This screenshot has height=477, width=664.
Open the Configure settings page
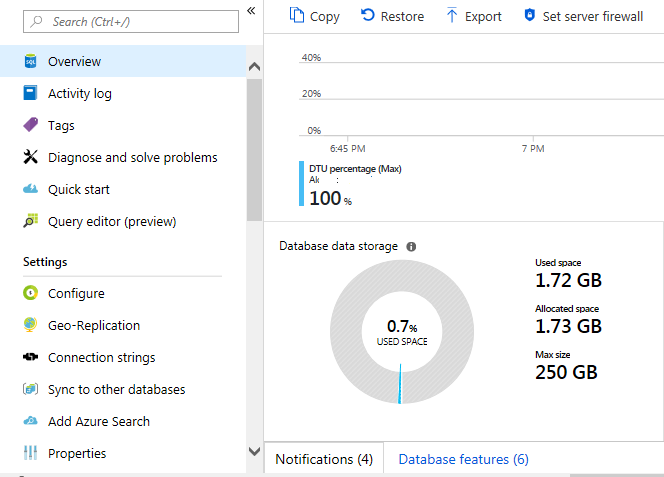tap(123, 293)
